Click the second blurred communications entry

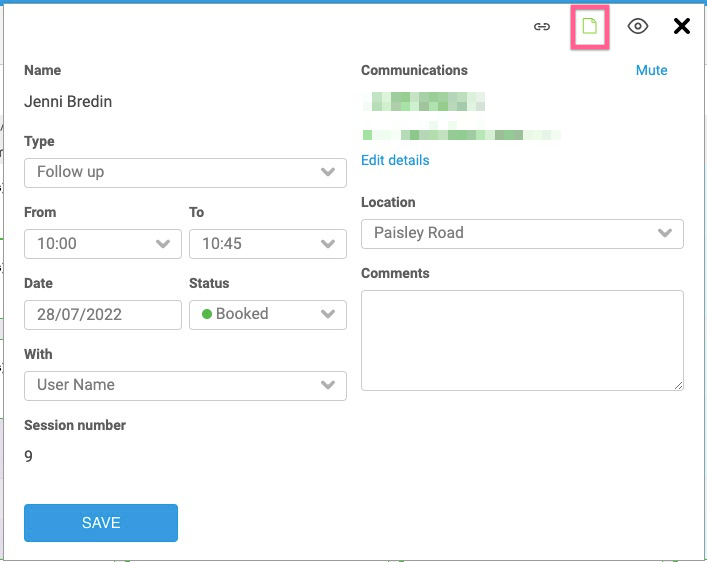tap(461, 134)
